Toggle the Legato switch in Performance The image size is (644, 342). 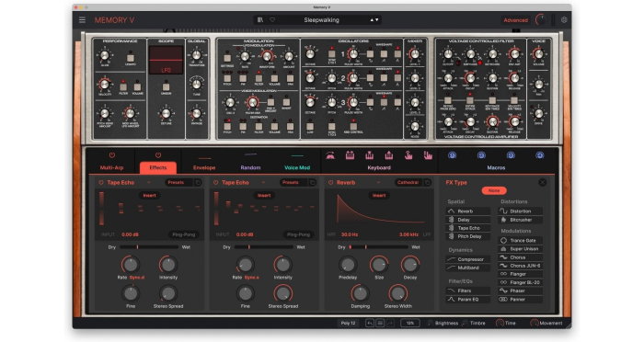[131, 58]
